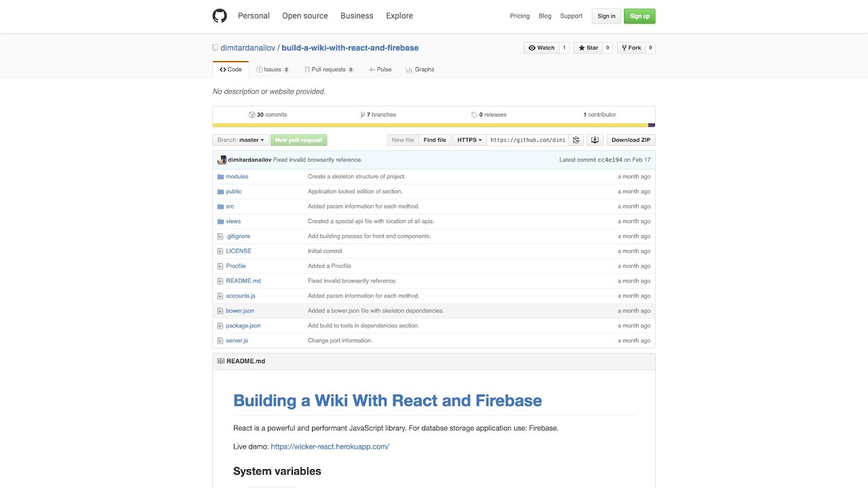Click the dimitardanailov avatar in commit bar

pyautogui.click(x=222, y=160)
